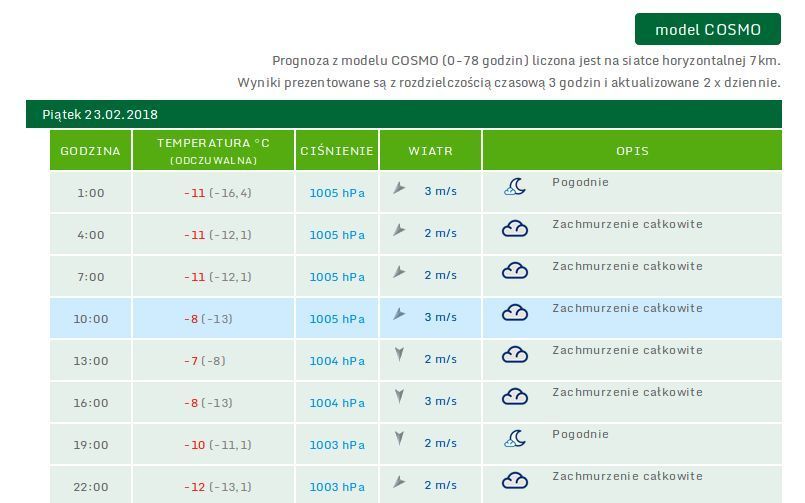Screen dimensions: 805x503
Task: Click the wind direction arrow in the 16:00 row
Action: [399, 396]
